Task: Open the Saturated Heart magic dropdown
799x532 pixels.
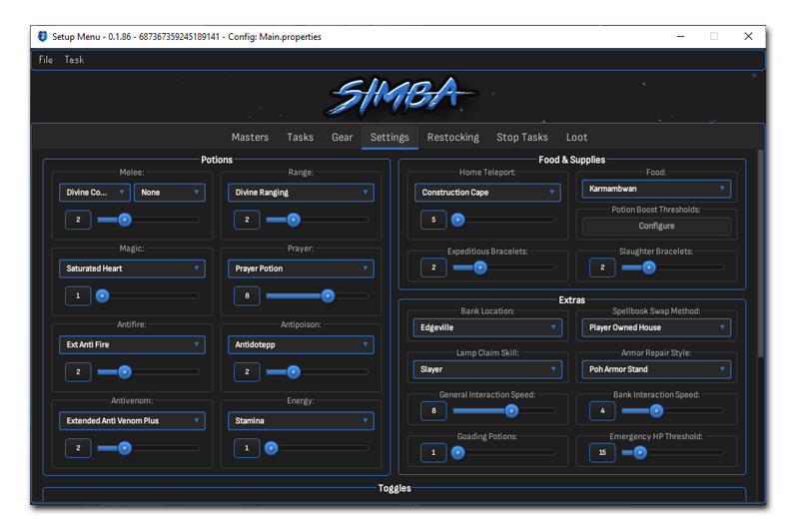Action: (132, 268)
